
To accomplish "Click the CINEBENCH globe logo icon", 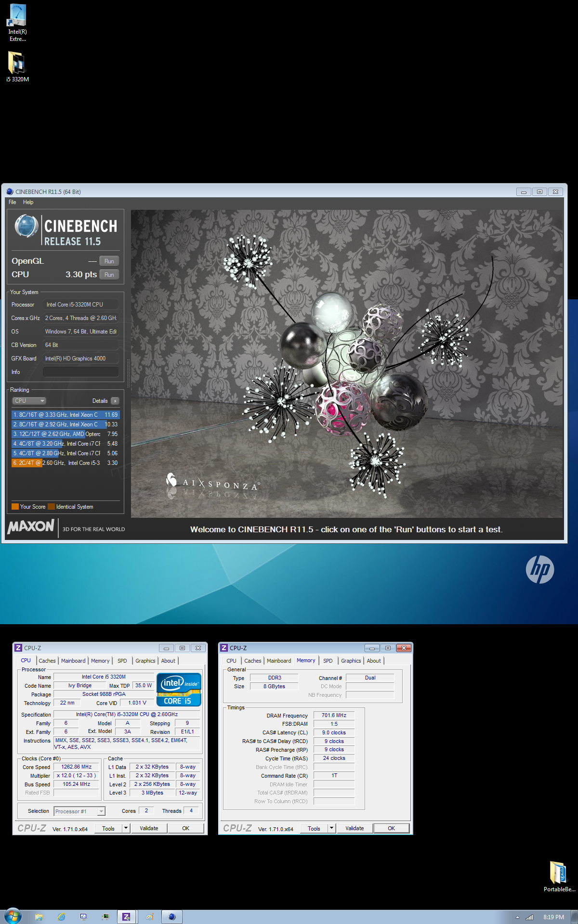I will [26, 226].
